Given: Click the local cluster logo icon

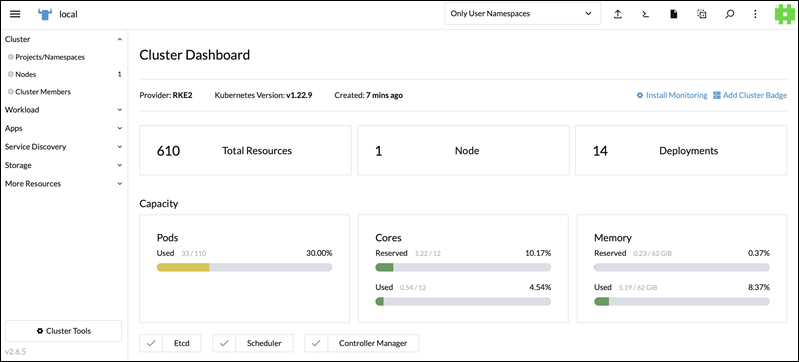Looking at the screenshot, I should tap(45, 14).
